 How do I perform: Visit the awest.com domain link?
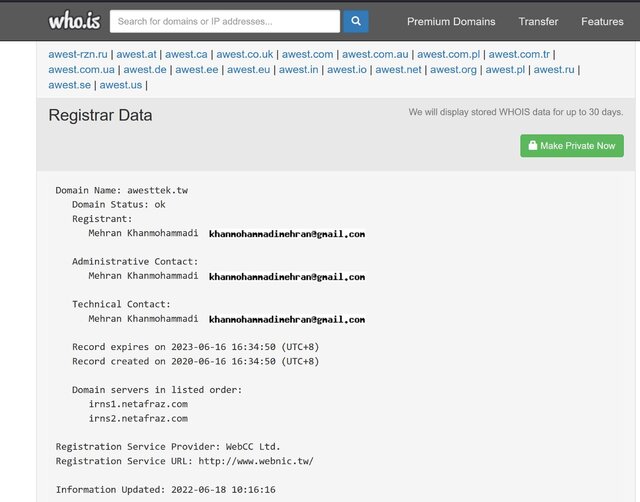pyautogui.click(x=307, y=54)
